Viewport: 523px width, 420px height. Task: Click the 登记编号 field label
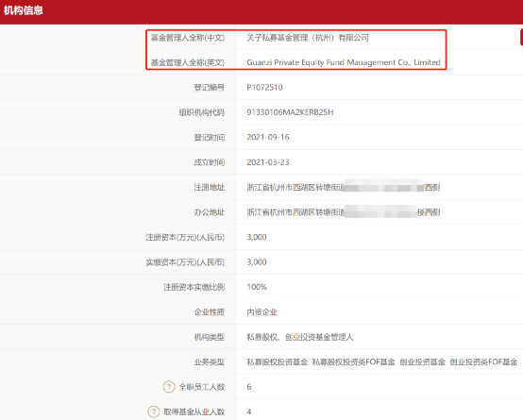[x=210, y=88]
